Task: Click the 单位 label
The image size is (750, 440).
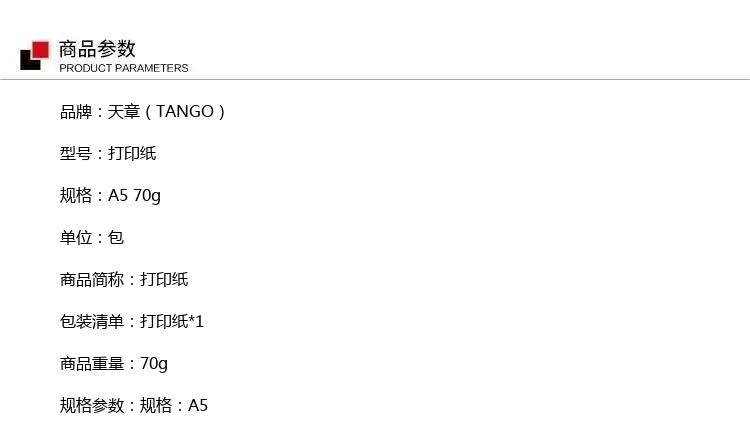Action: [x=76, y=238]
